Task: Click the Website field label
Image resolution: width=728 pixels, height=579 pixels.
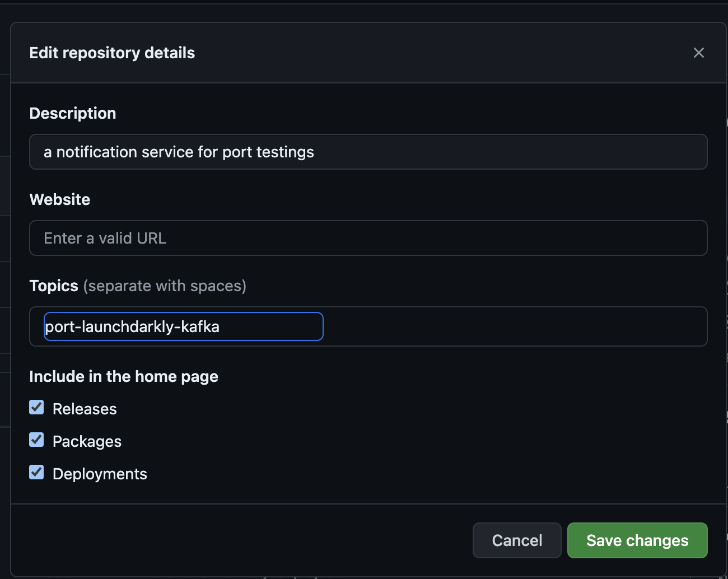Action: pos(60,199)
